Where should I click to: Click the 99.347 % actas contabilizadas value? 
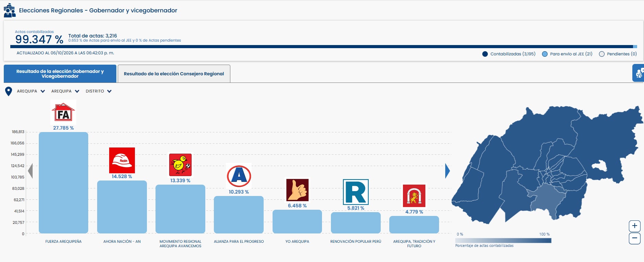pyautogui.click(x=39, y=40)
